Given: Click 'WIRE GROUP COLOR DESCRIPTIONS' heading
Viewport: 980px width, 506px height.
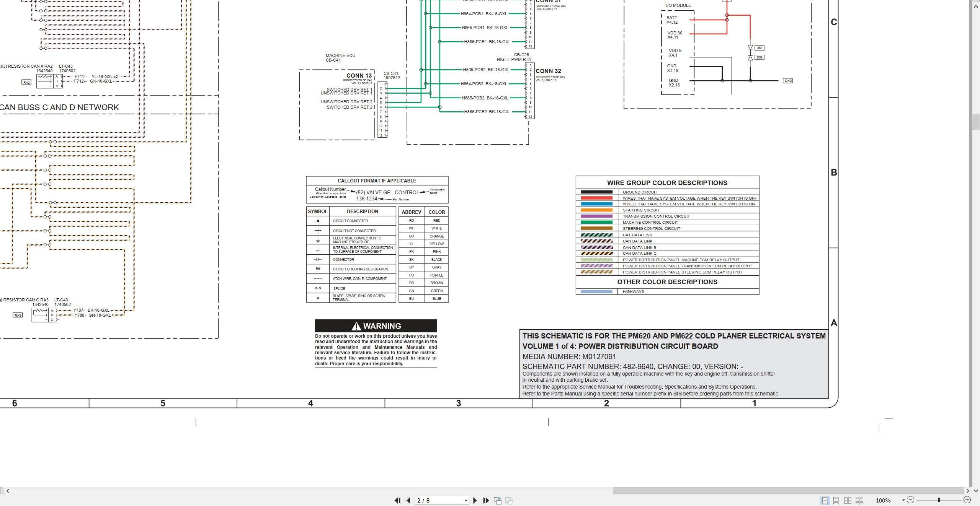Looking at the screenshot, I should 667,183.
